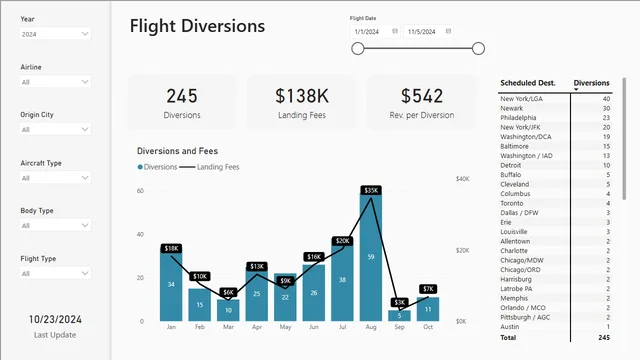Select the Chicago/MDW table row
The image size is (640, 360).
[x=555, y=260]
